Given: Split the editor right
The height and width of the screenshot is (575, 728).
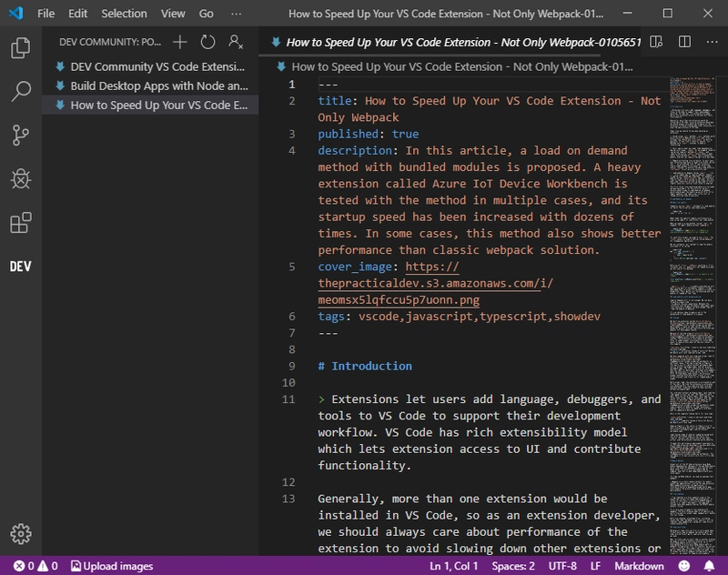Looking at the screenshot, I should pyautogui.click(x=684, y=42).
